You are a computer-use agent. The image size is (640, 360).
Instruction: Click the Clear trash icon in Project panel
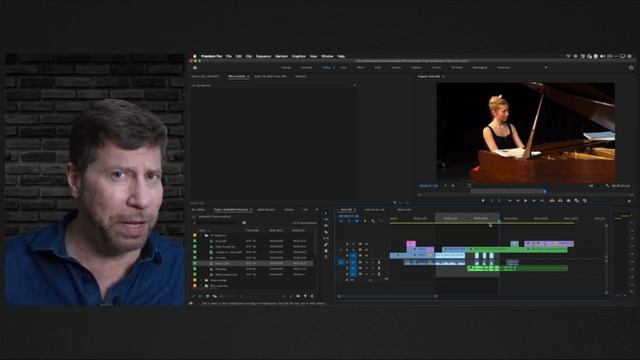[x=312, y=296]
